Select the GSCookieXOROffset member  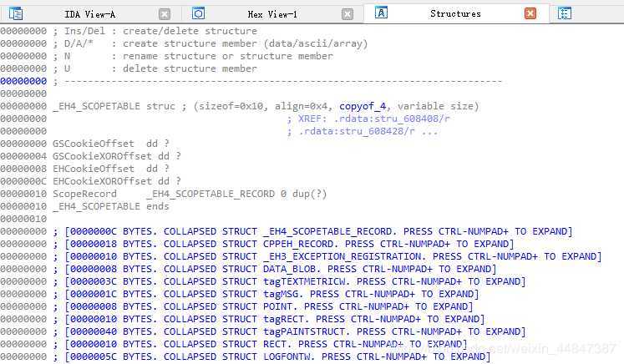pos(102,156)
